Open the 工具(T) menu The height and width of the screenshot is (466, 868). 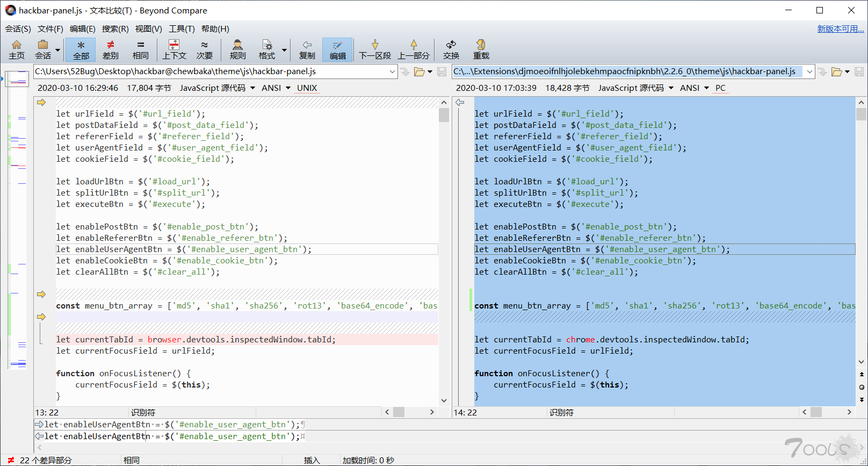pyautogui.click(x=182, y=29)
